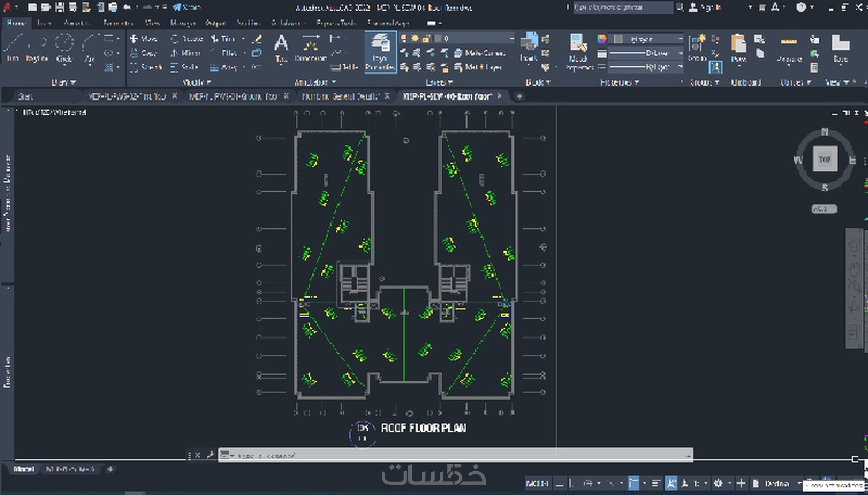Add a new drawing tab with the plus button
This screenshot has width=868, height=495.
click(519, 96)
